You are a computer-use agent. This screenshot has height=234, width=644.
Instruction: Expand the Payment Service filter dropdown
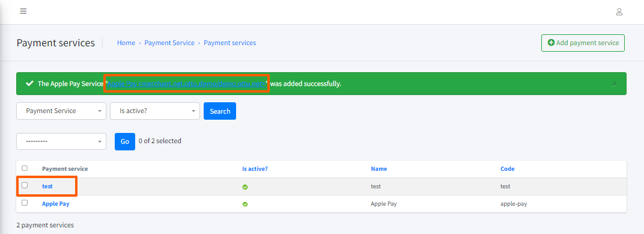click(61, 111)
